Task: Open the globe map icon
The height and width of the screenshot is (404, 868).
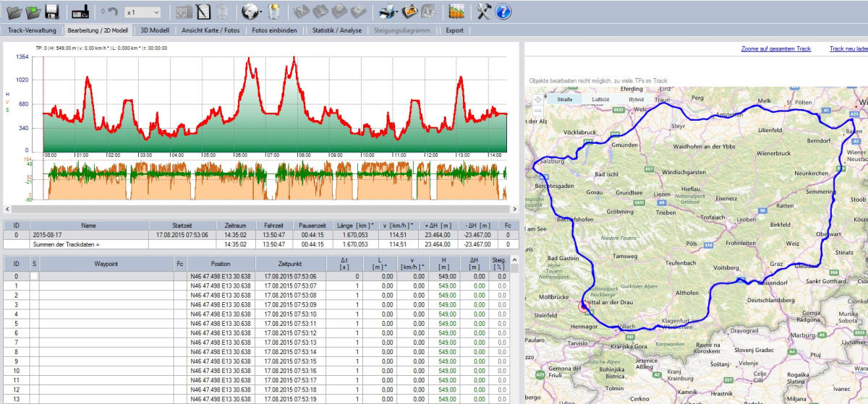Action: [250, 12]
